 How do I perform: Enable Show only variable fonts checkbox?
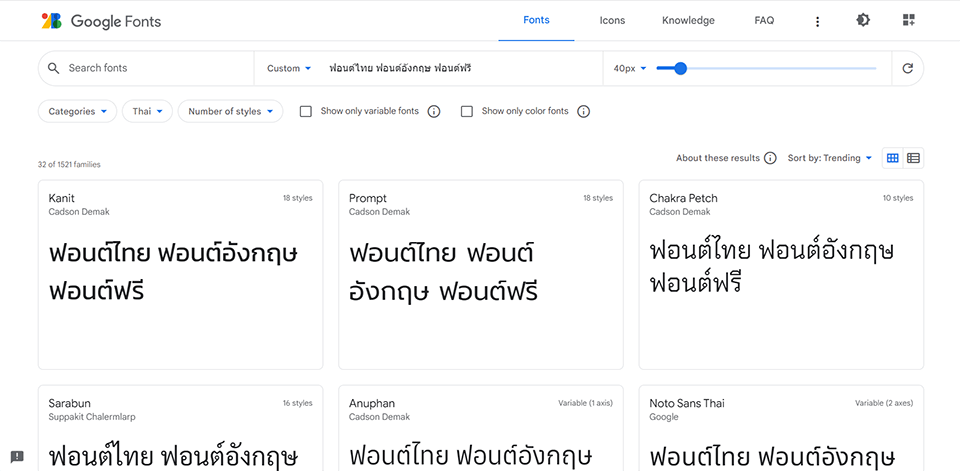306,111
